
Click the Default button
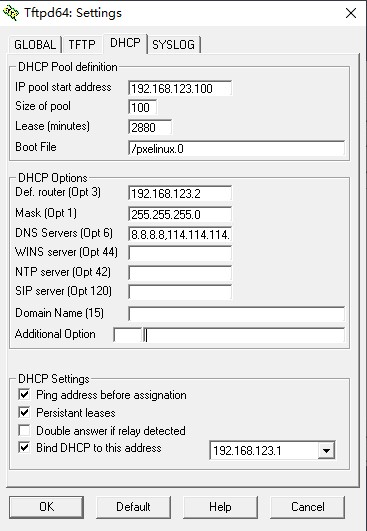pyautogui.click(x=133, y=507)
